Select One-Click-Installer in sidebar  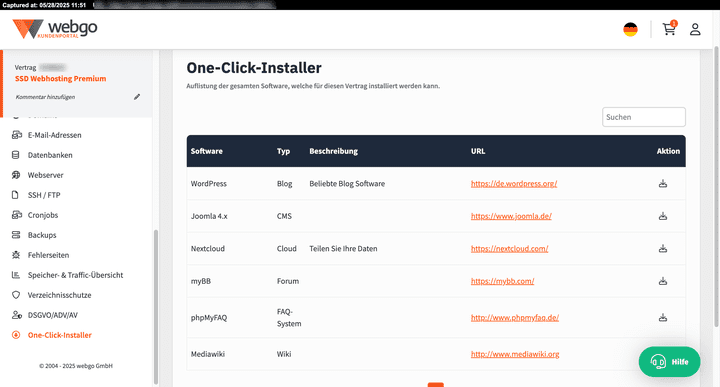(60, 335)
